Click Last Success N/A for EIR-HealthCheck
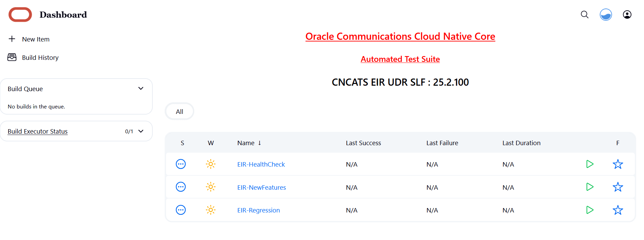 click(x=351, y=164)
